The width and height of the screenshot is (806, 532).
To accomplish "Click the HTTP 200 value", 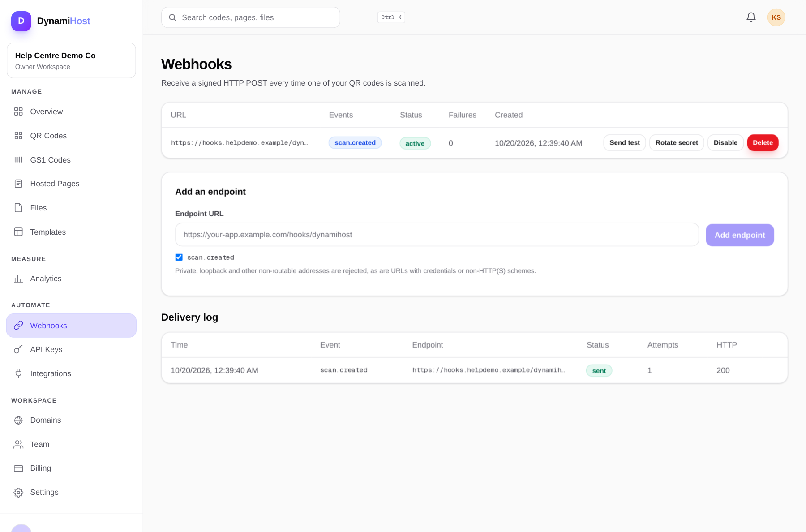I will pyautogui.click(x=723, y=370).
